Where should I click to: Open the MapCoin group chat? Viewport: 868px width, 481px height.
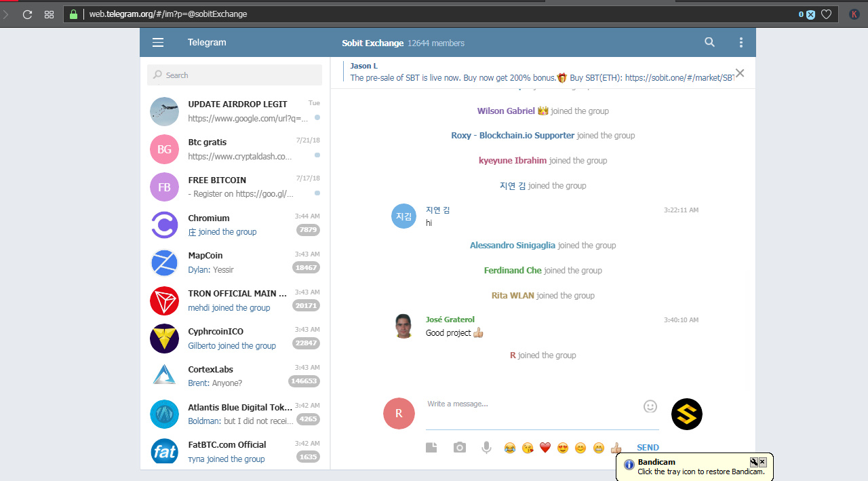tap(235, 263)
